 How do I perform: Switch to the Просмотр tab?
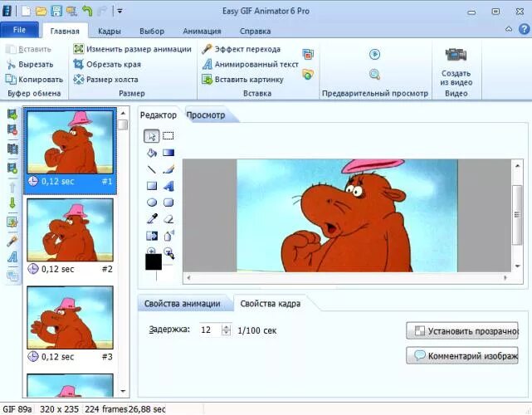(x=206, y=115)
